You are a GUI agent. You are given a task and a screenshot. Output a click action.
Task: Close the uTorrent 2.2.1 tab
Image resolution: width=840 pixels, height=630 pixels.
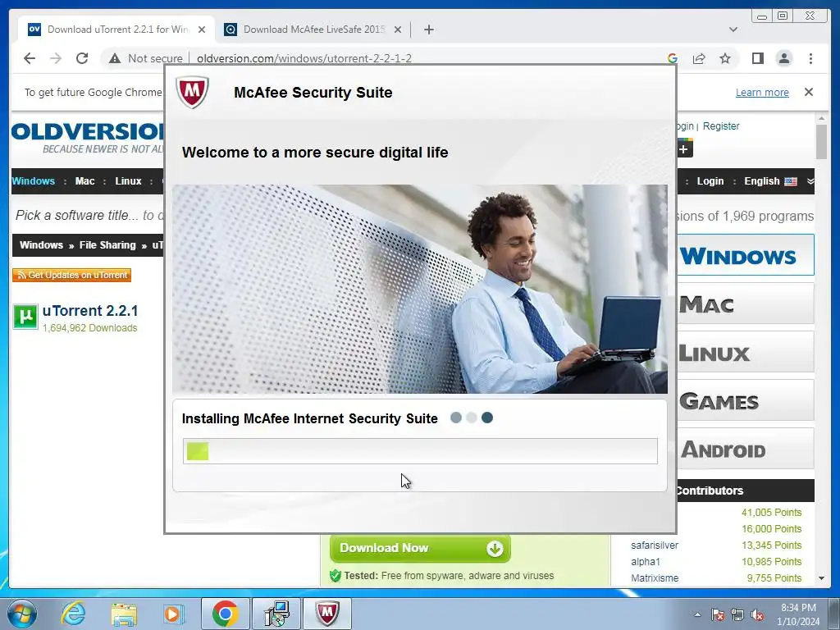coord(202,30)
